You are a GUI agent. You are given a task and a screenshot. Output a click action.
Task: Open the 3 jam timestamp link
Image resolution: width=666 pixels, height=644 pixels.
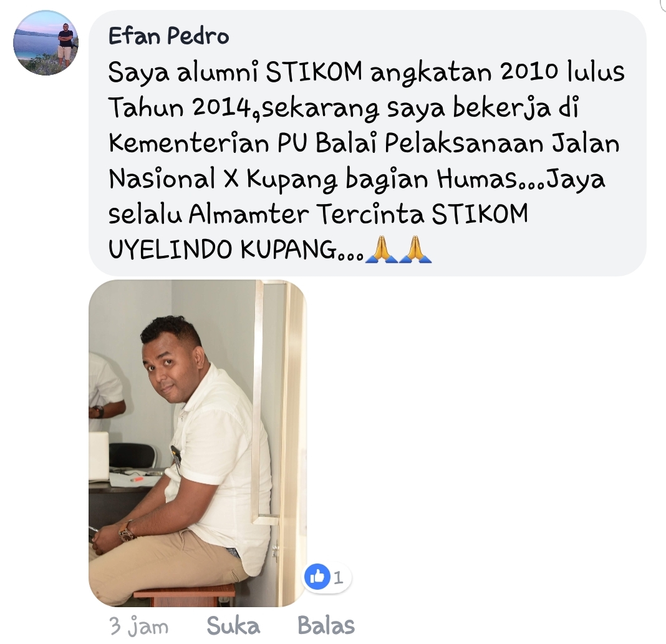[x=138, y=626]
